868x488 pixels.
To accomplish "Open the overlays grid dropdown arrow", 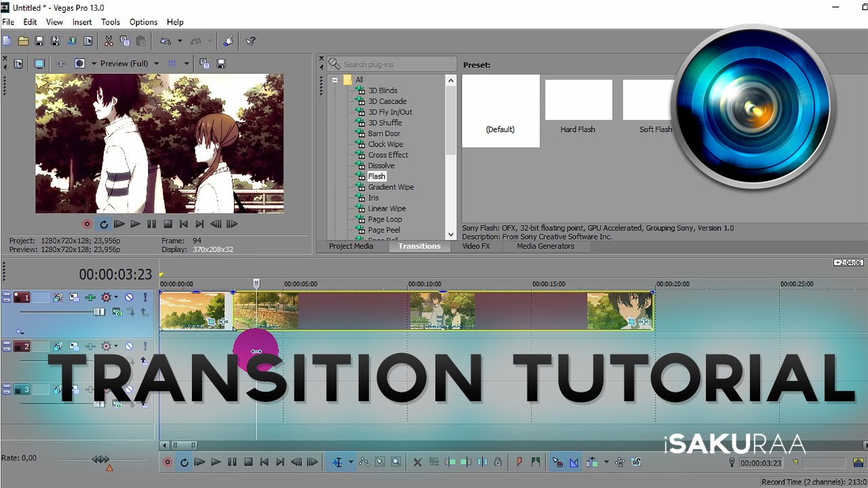I will [185, 64].
